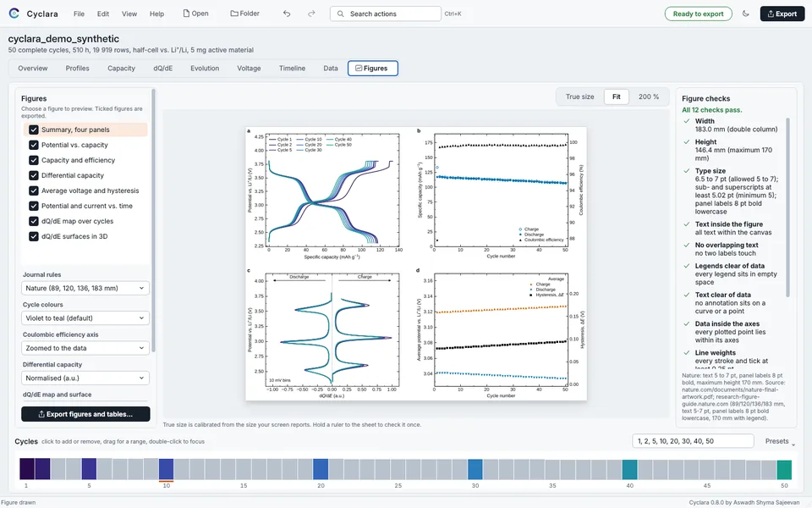Untick Average voltage and hysteresis checkbox

[x=34, y=190]
